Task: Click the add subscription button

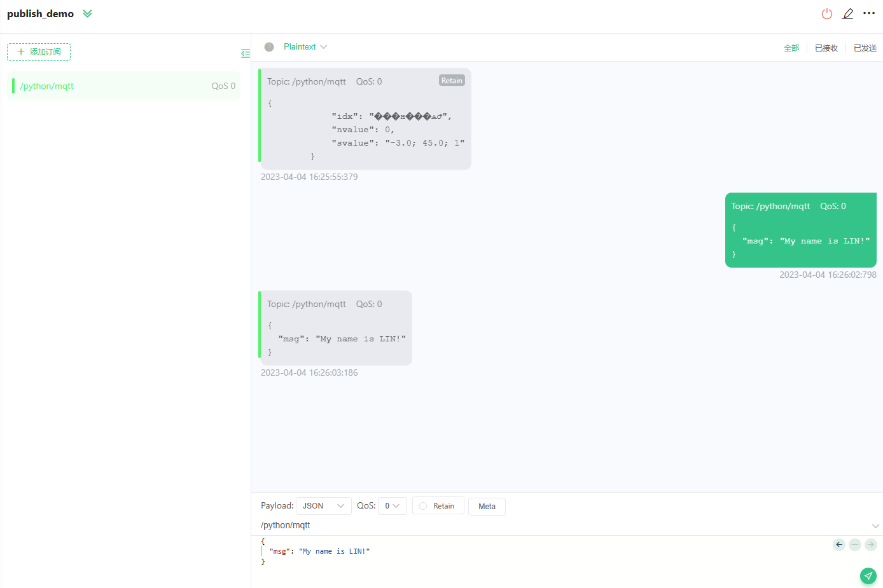Action: pyautogui.click(x=39, y=52)
